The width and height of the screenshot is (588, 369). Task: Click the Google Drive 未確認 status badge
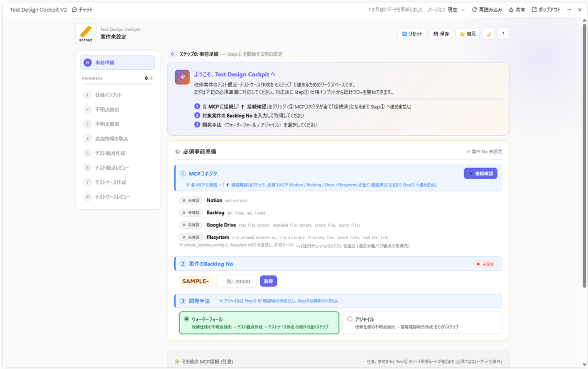coord(191,225)
